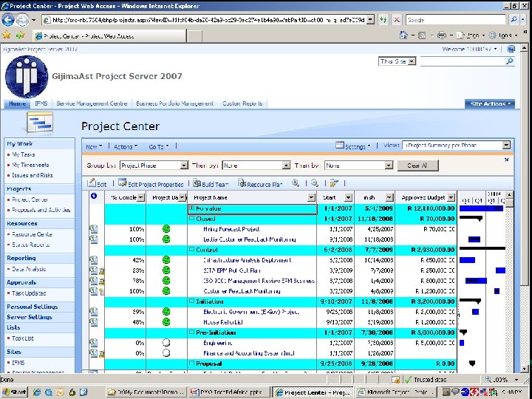Click the page vertical scrollbar down arrow
This screenshot has width=532, height=399.
pos(524,369)
